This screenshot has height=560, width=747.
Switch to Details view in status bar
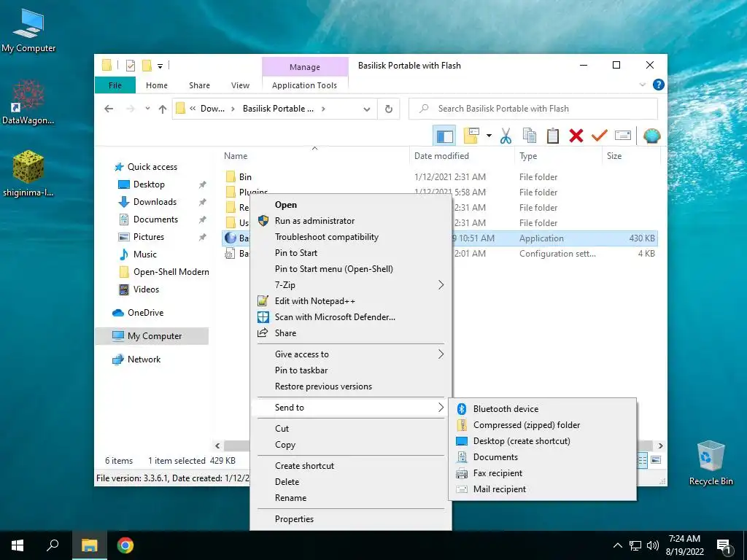(x=642, y=460)
